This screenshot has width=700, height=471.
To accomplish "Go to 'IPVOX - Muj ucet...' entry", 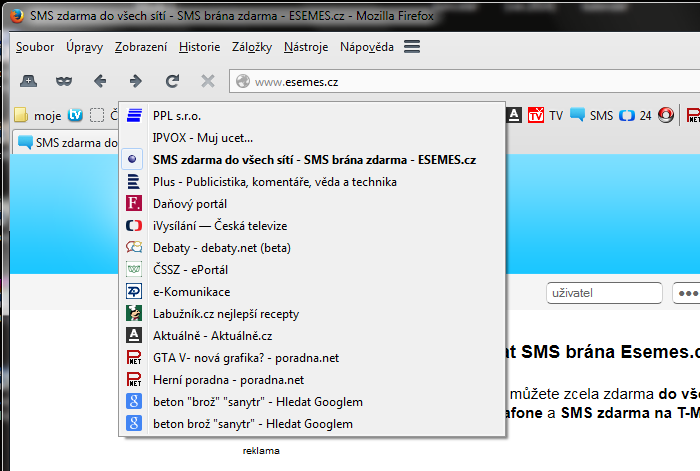I will (312, 138).
